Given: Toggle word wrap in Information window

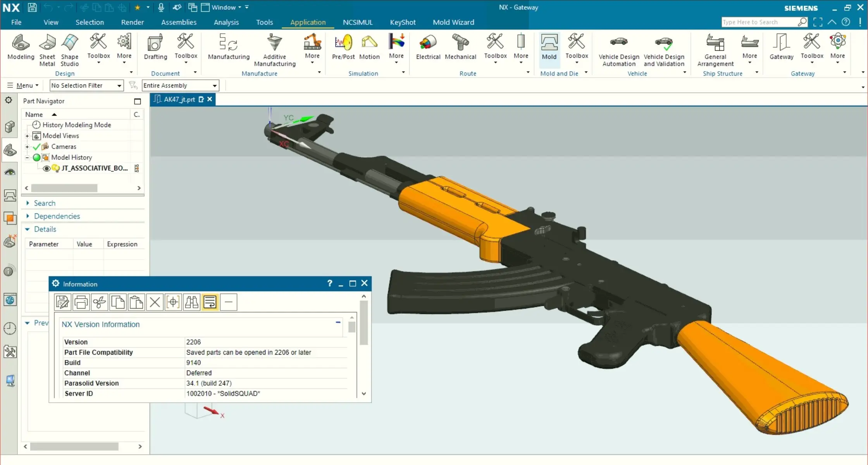Looking at the screenshot, I should click(210, 302).
